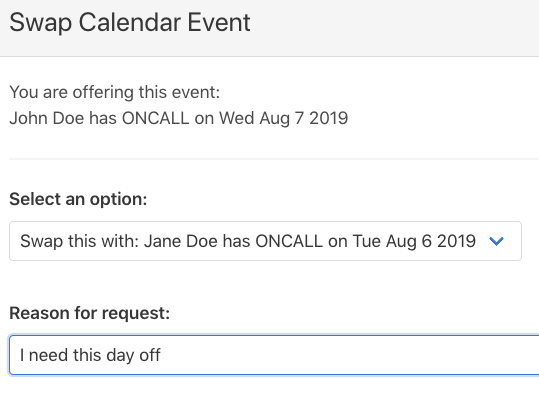Click the 'Reason for request:' label
The image size is (539, 398).
[90, 313]
